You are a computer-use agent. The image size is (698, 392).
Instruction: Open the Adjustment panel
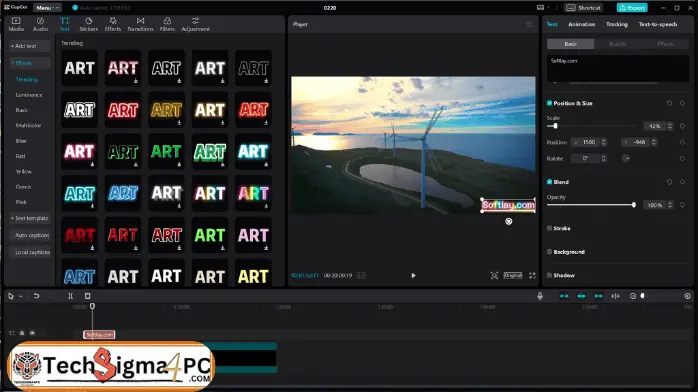click(195, 24)
